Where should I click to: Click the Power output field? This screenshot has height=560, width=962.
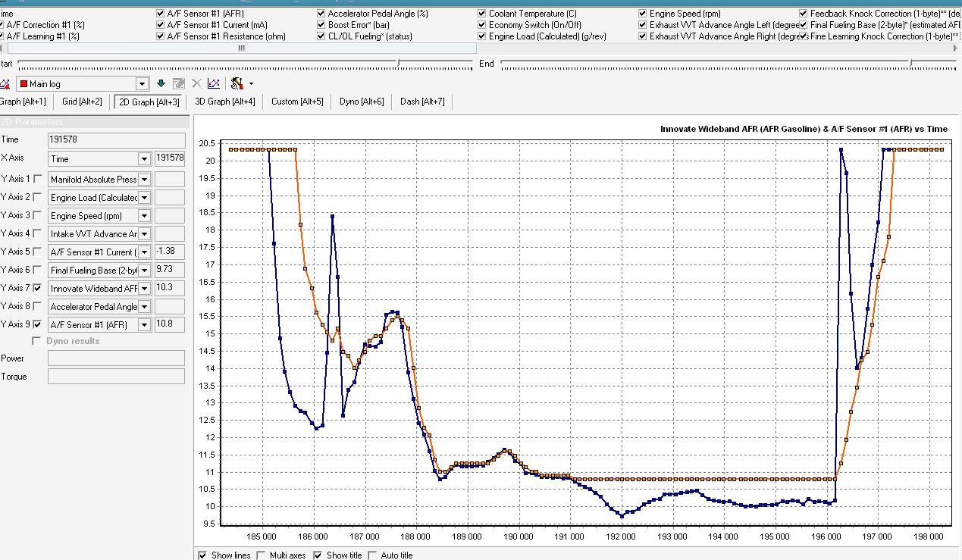116,358
